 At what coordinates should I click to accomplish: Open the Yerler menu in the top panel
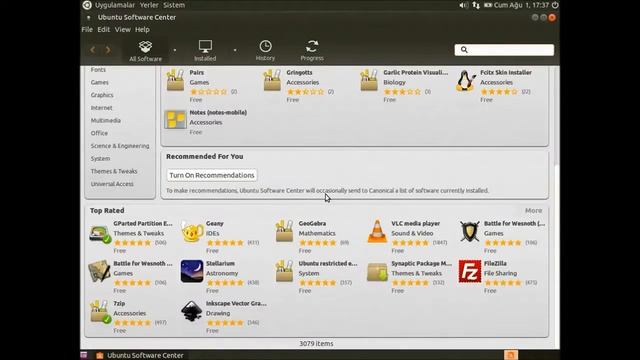(149, 5)
